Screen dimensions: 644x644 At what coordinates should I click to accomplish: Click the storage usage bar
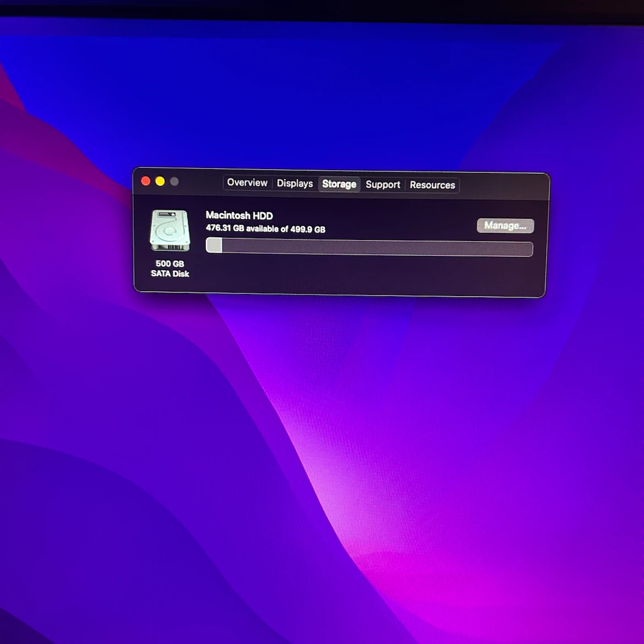(369, 247)
